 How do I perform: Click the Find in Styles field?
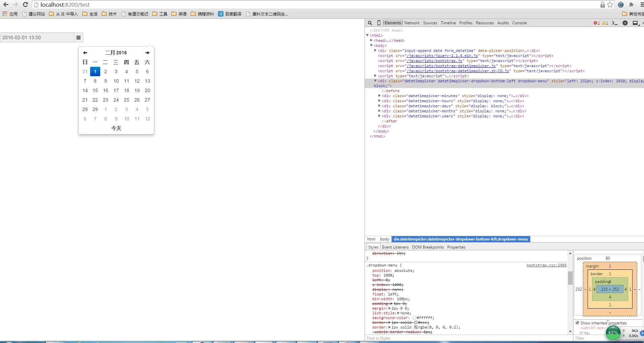pyautogui.click(x=468, y=338)
